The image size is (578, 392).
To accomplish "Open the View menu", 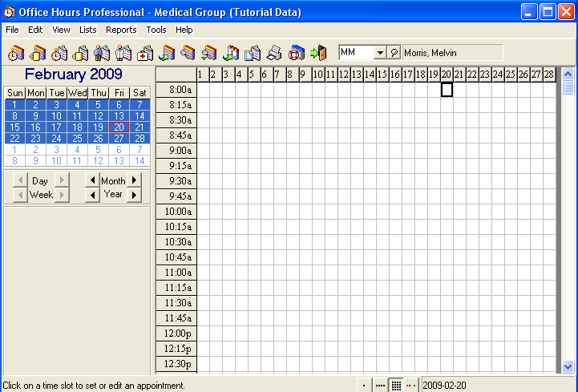I will [61, 30].
